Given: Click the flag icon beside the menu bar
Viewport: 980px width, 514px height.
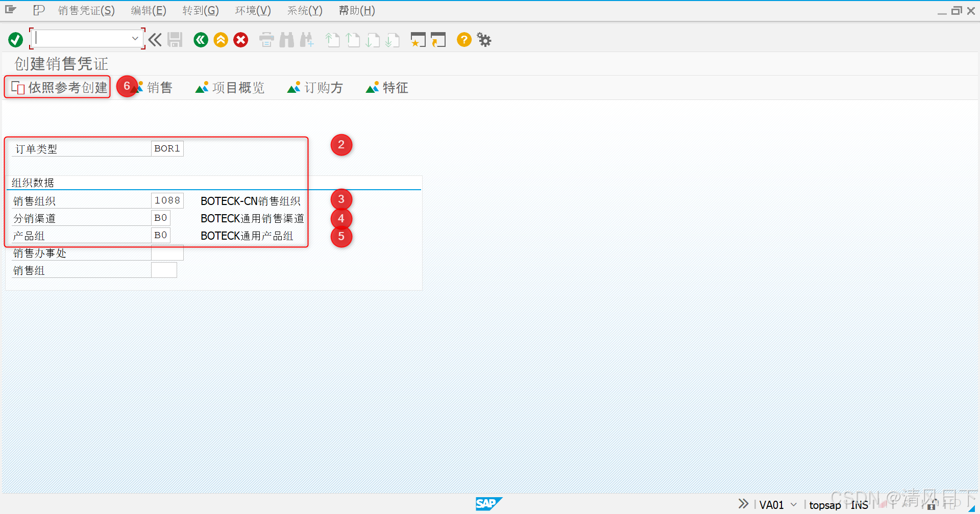Looking at the screenshot, I should [x=39, y=10].
